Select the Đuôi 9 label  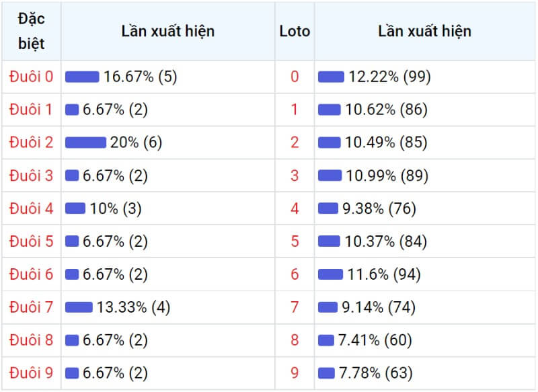point(31,373)
